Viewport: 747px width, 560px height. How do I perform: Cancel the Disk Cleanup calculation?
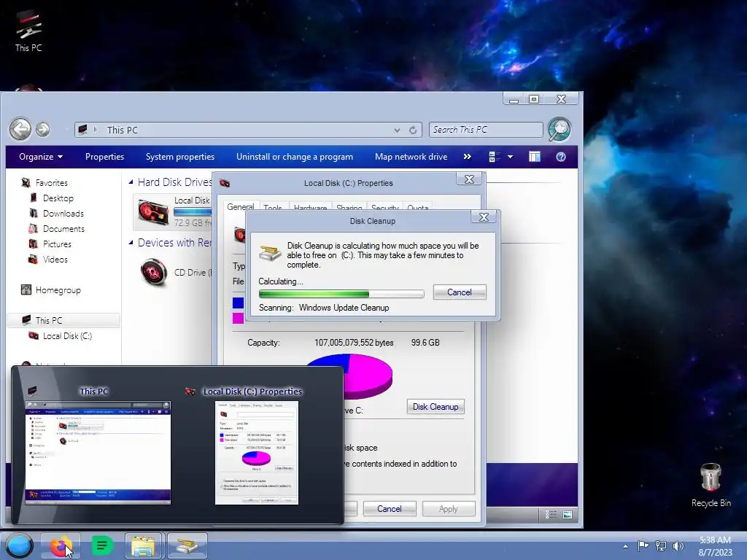coord(460,292)
